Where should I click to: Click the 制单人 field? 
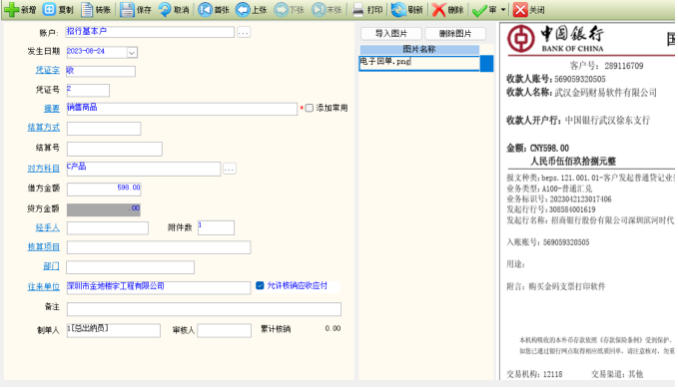pyautogui.click(x=113, y=330)
